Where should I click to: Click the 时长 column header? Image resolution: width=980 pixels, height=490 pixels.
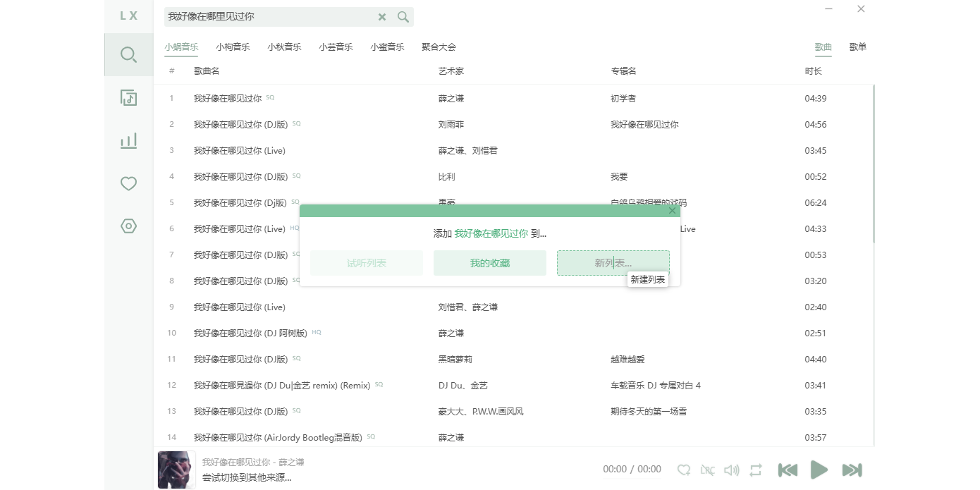pos(814,71)
